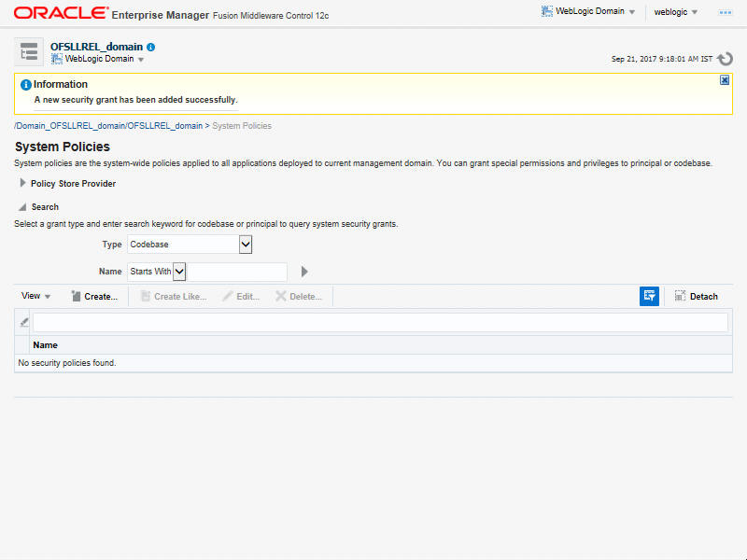
Task: Click the Delete... button
Action: pyautogui.click(x=299, y=296)
